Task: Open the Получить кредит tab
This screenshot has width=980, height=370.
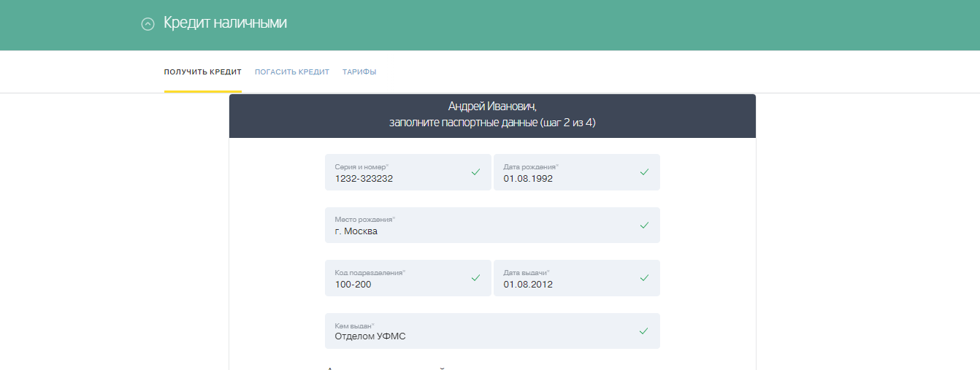Action: click(202, 72)
